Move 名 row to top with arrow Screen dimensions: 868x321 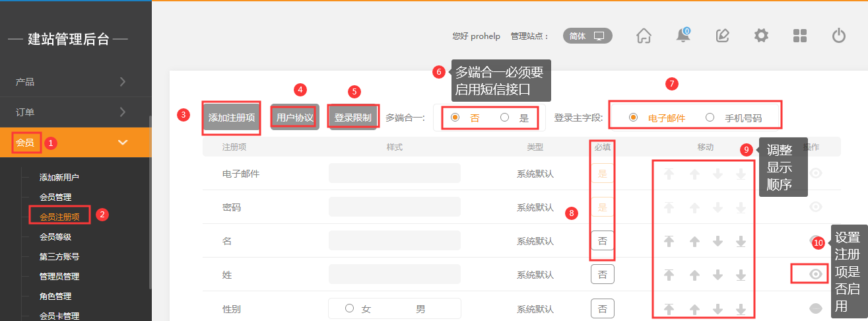[669, 241]
